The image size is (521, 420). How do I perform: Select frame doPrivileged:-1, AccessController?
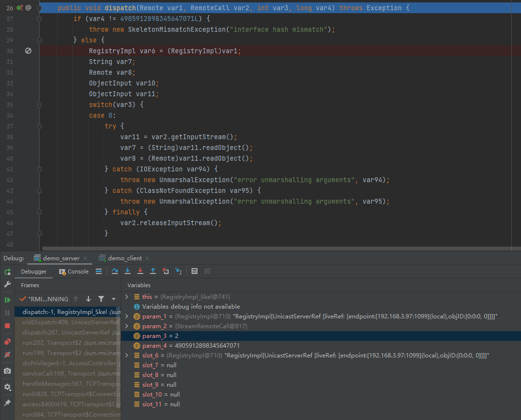pyautogui.click(x=68, y=363)
